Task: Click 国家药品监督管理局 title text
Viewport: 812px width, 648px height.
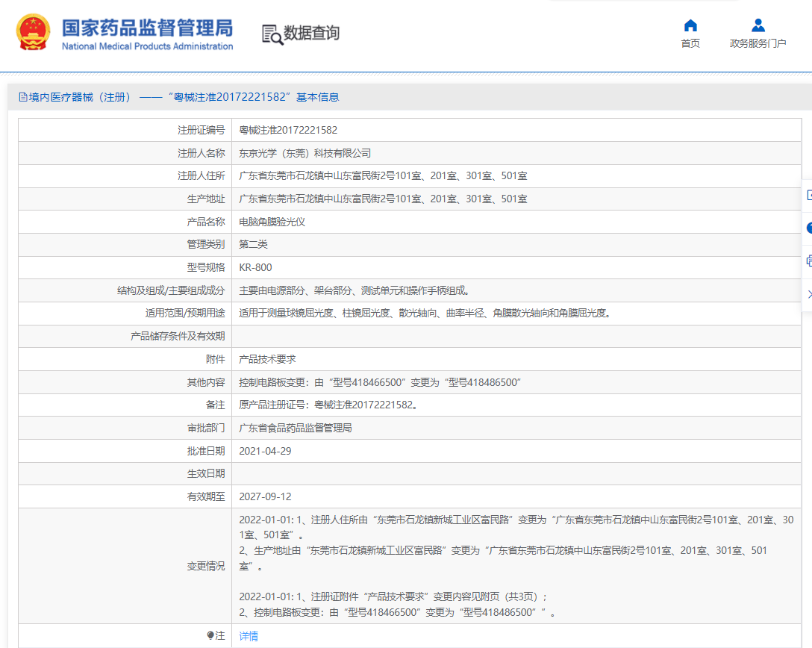Action: (x=147, y=28)
